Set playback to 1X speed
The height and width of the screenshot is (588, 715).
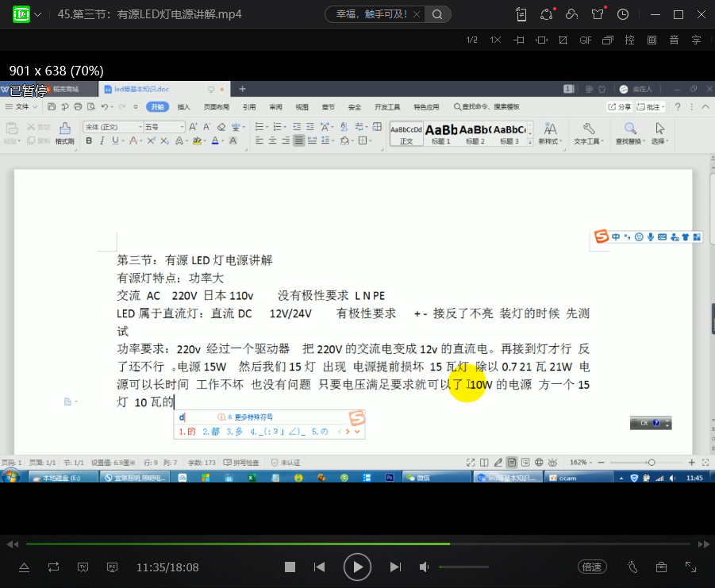click(x=495, y=40)
